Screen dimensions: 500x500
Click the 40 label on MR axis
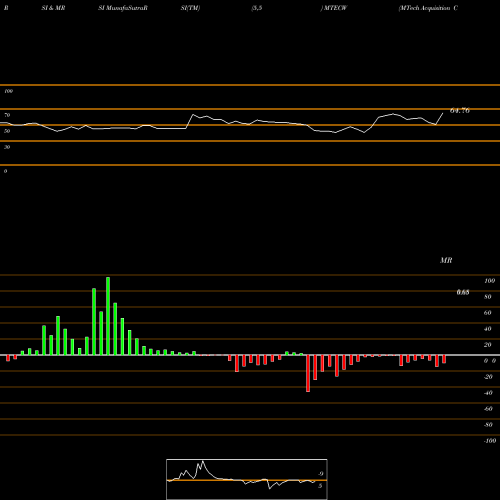488,329
